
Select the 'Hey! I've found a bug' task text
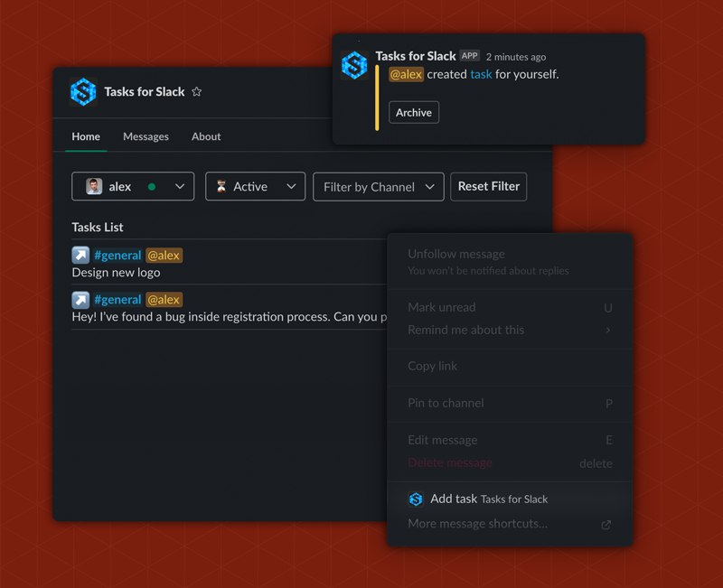pyautogui.click(x=230, y=317)
